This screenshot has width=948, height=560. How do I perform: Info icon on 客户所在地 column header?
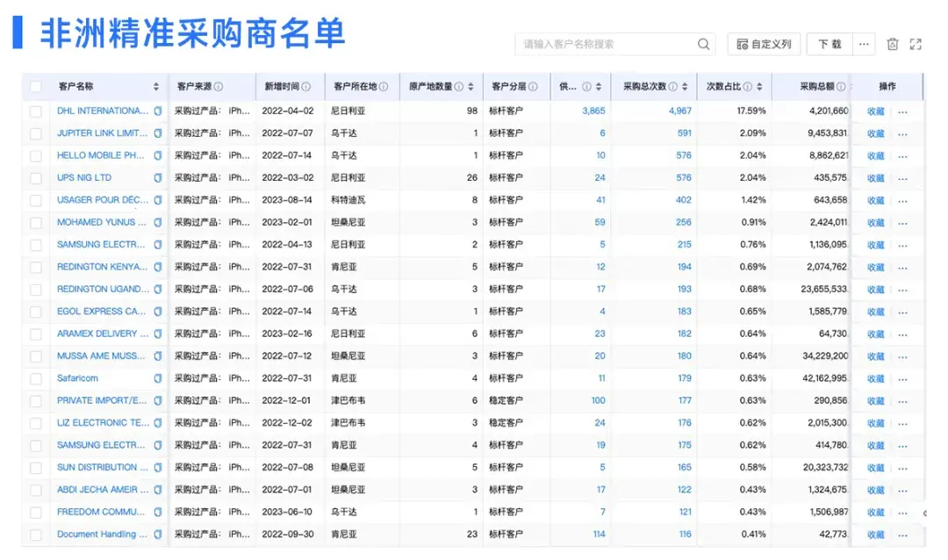coord(384,87)
